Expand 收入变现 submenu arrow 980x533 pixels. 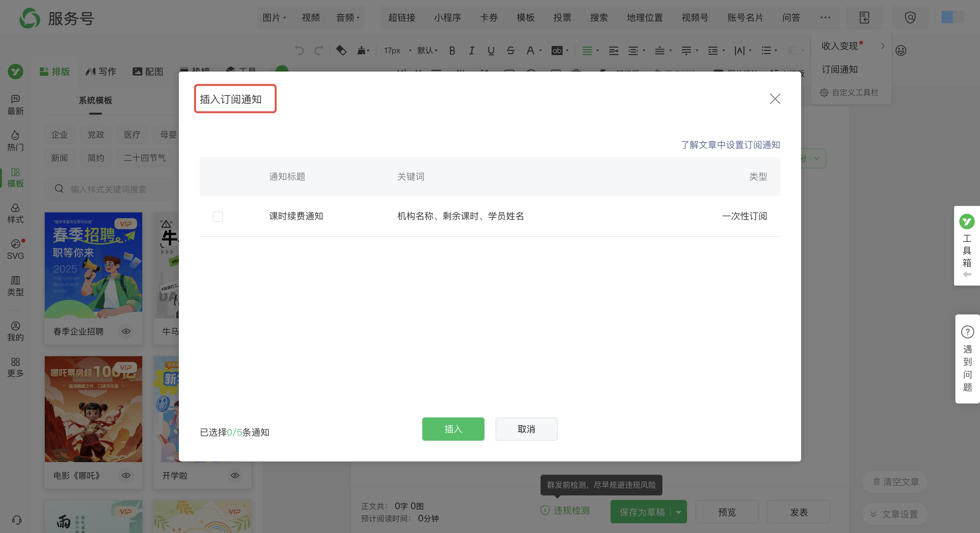pyautogui.click(x=882, y=46)
